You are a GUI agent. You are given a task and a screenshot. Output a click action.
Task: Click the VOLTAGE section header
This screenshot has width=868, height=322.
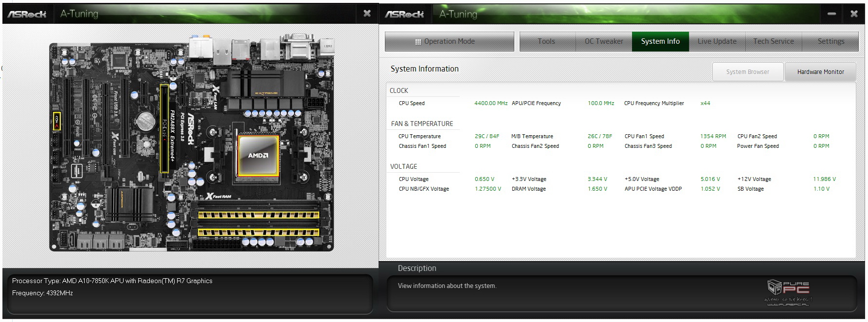[x=403, y=166]
